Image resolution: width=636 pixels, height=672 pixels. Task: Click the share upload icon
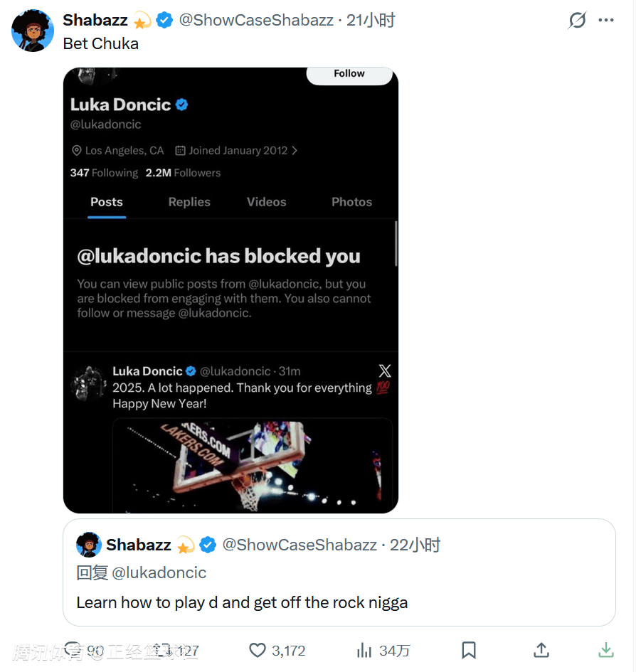[541, 650]
